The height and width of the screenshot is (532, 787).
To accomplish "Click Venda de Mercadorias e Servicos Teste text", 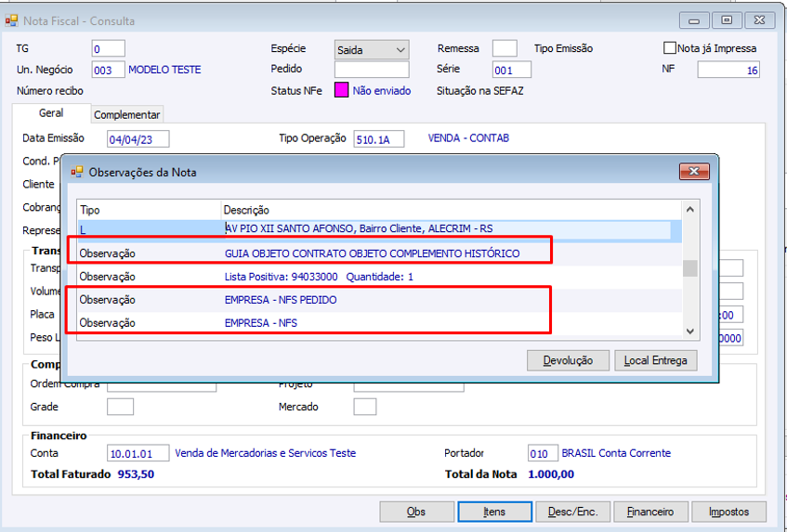I will 265,453.
